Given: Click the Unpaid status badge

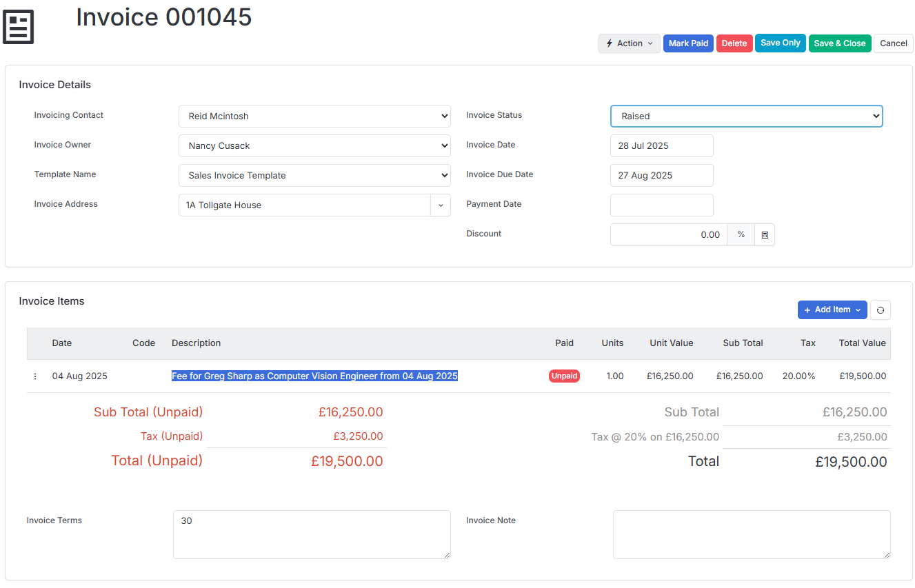Looking at the screenshot, I should point(564,376).
